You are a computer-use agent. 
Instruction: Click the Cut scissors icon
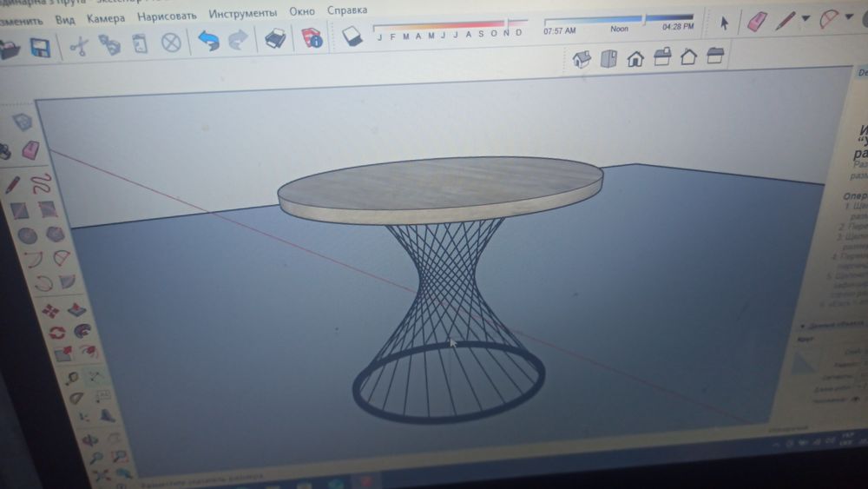click(x=79, y=46)
